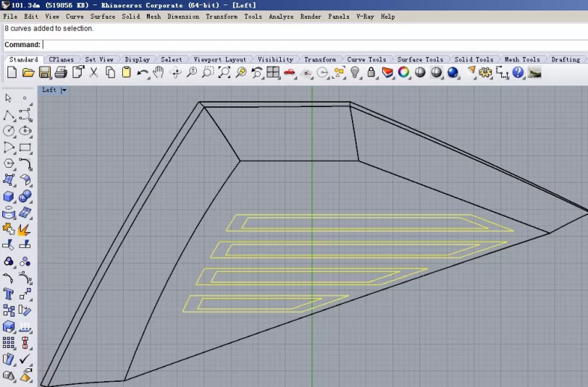Viewport: 588px width, 387px height.
Task: Open the Analyze menu
Action: pos(281,16)
